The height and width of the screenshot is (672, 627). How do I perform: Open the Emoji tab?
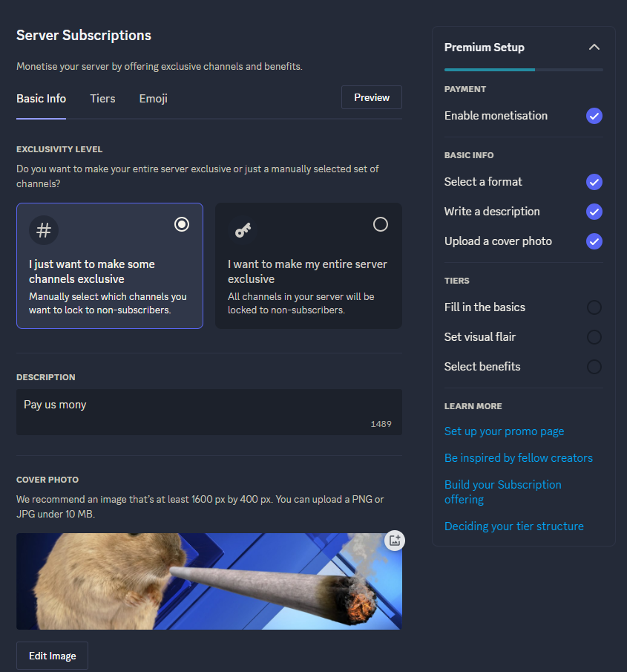(x=153, y=98)
